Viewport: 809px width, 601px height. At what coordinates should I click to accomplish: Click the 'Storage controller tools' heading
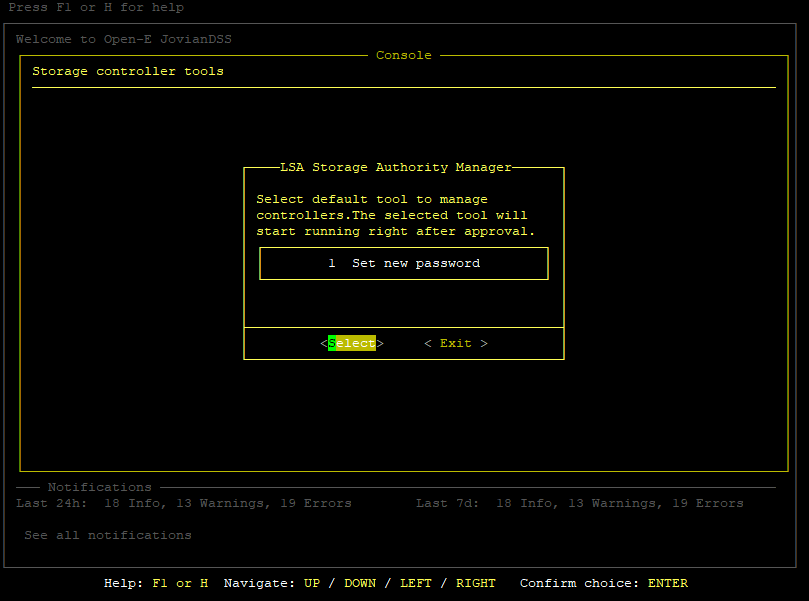click(x=128, y=71)
